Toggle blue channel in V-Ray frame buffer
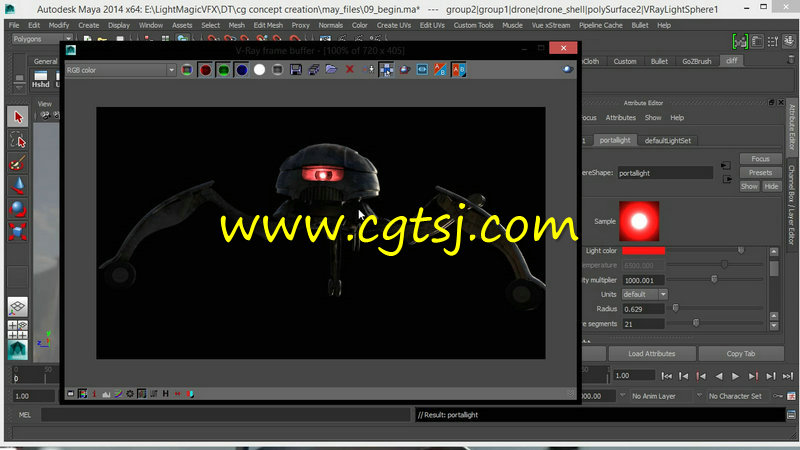This screenshot has height=450, width=800. point(242,70)
